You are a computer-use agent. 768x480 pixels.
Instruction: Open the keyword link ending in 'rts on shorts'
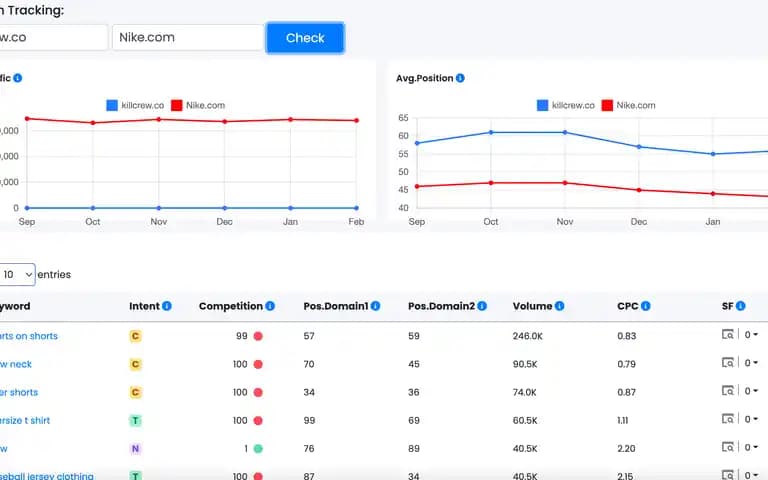(x=29, y=336)
